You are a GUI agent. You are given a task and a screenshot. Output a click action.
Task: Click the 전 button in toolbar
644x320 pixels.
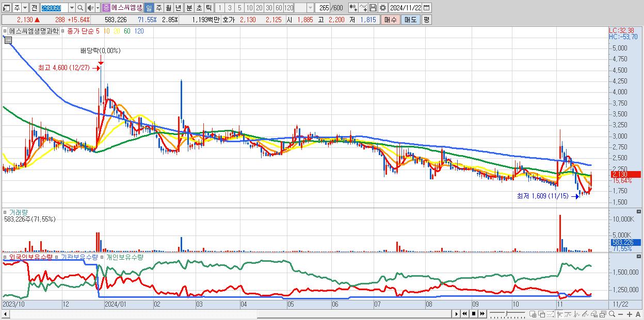click(34, 8)
